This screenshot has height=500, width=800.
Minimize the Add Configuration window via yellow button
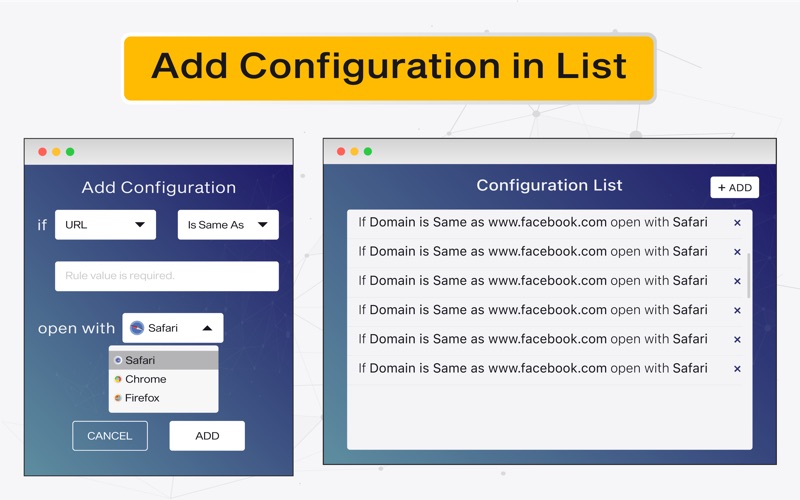point(56,152)
